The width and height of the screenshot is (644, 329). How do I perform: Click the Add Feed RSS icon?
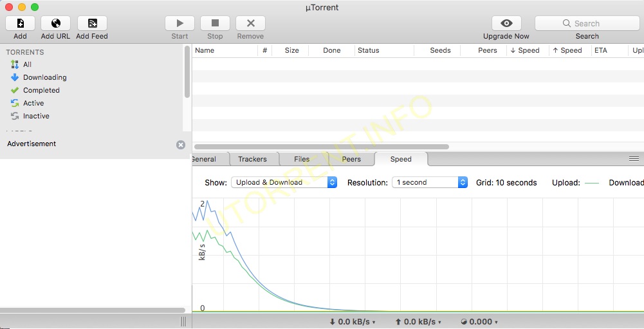pyautogui.click(x=92, y=23)
